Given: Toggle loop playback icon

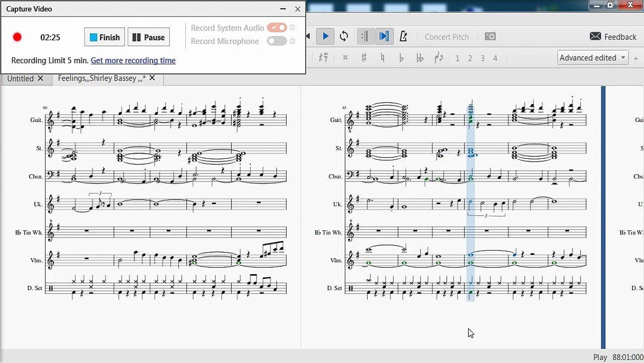Looking at the screenshot, I should click(344, 36).
